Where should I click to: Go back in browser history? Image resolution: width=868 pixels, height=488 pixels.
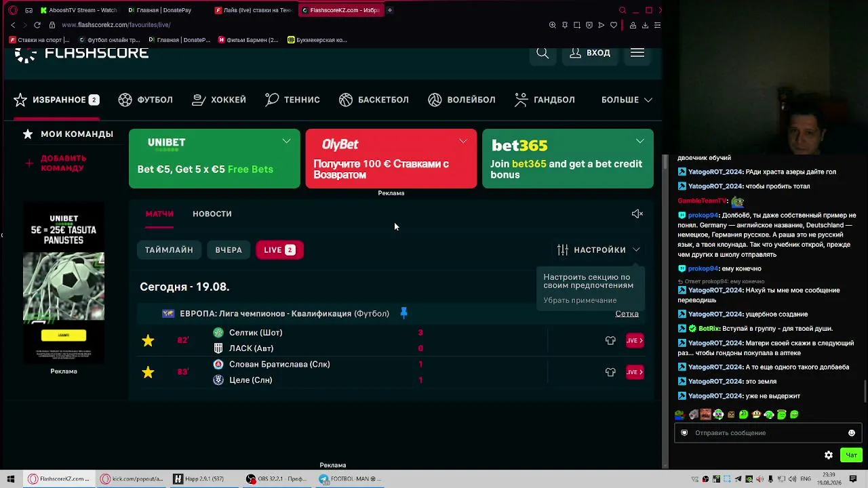[13, 25]
